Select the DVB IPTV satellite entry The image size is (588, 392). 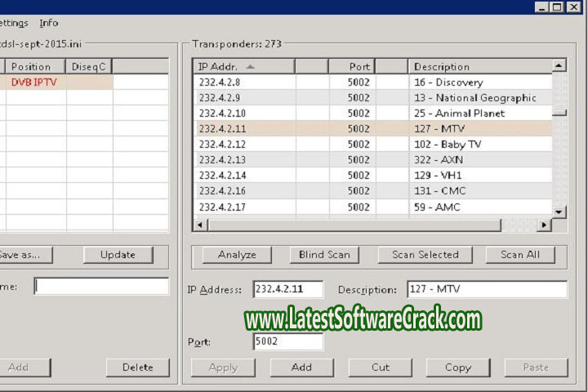(x=33, y=82)
